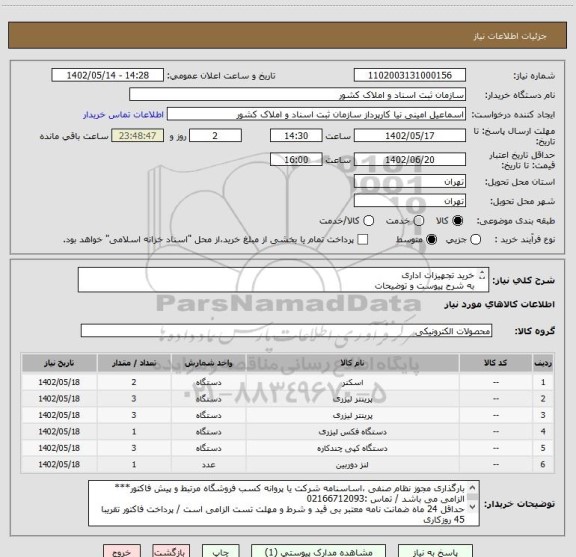Click the کد کالا column header
This screenshot has width=576, height=557.
coord(496,363)
